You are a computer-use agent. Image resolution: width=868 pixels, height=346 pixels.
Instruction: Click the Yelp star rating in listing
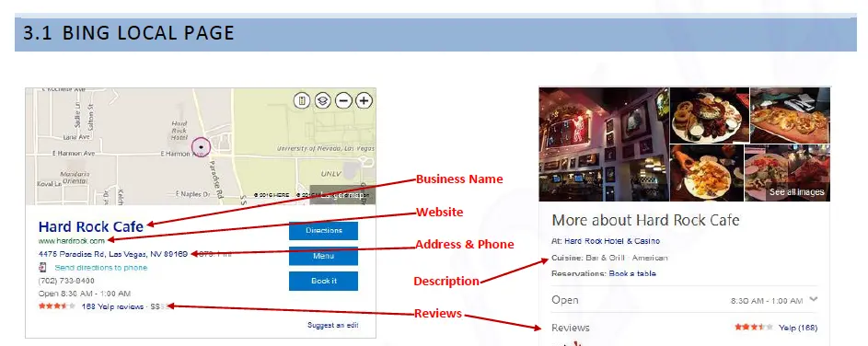pos(57,306)
